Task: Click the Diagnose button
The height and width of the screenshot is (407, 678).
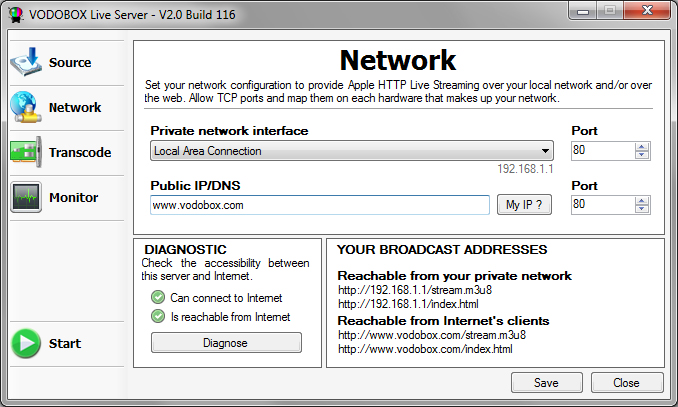Action: pyautogui.click(x=226, y=343)
